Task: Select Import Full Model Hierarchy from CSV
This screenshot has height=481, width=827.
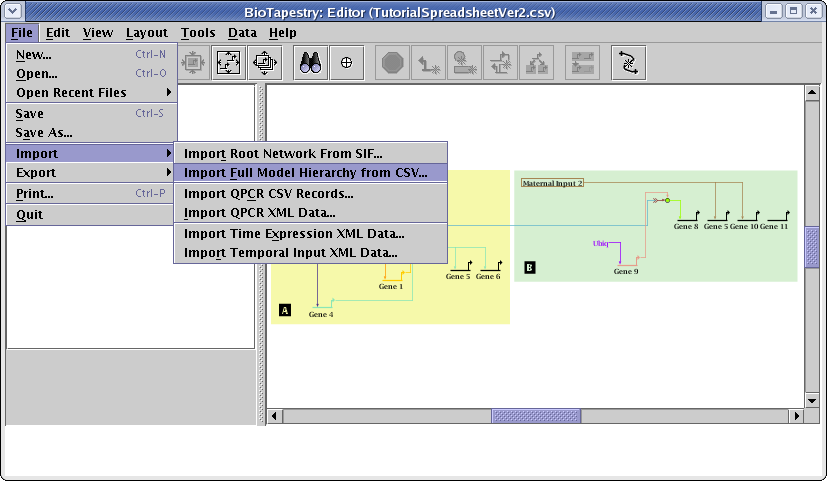Action: tap(306, 173)
